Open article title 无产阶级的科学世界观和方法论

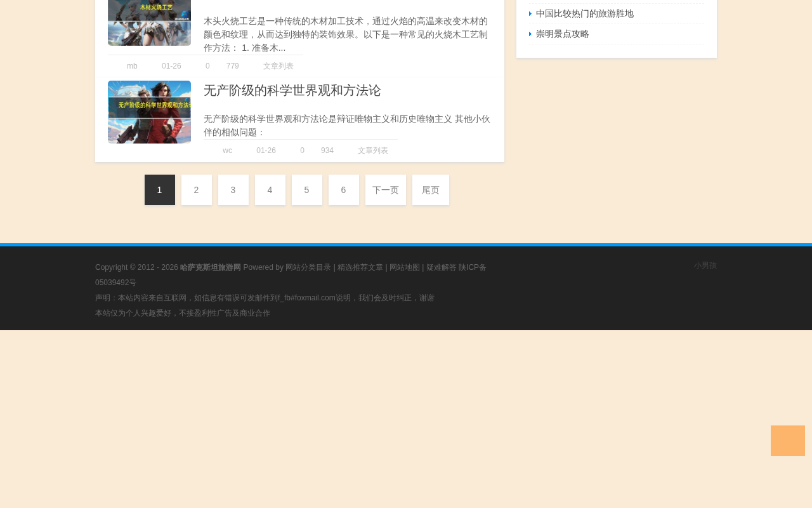[x=292, y=91]
